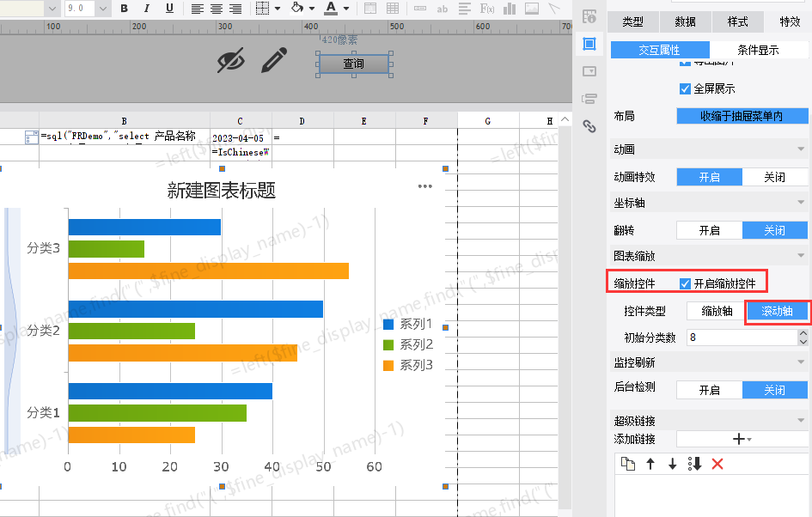The height and width of the screenshot is (517, 812).
Task: Turn 动画特效 on with 开启
Action: [x=710, y=177]
